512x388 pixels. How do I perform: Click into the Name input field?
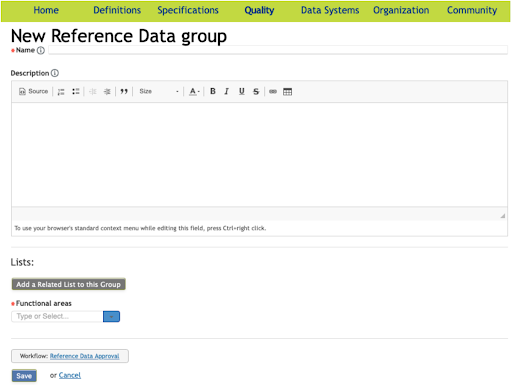click(x=278, y=50)
